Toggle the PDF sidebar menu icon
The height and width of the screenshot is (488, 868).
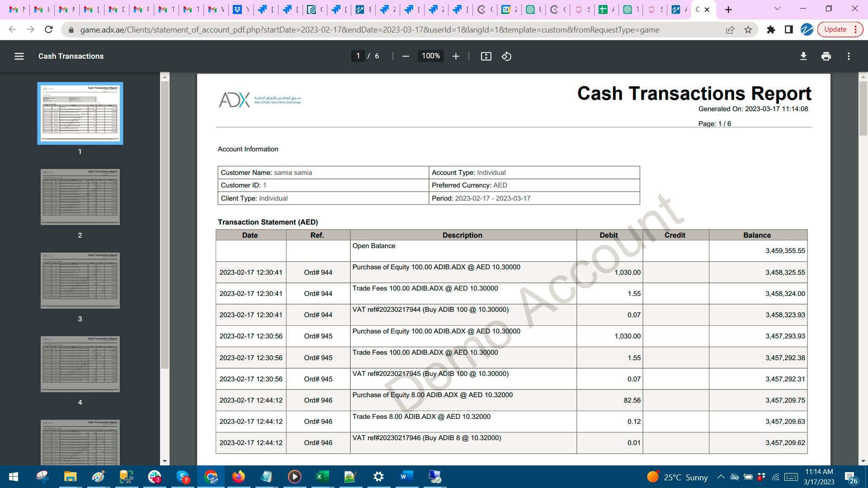click(19, 56)
